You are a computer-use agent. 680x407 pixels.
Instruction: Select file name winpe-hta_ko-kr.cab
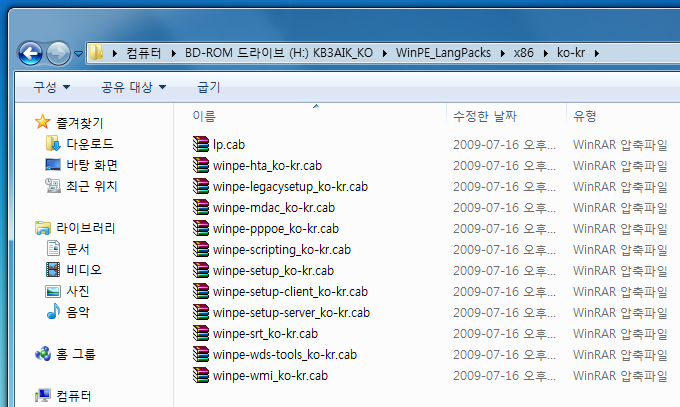267,166
